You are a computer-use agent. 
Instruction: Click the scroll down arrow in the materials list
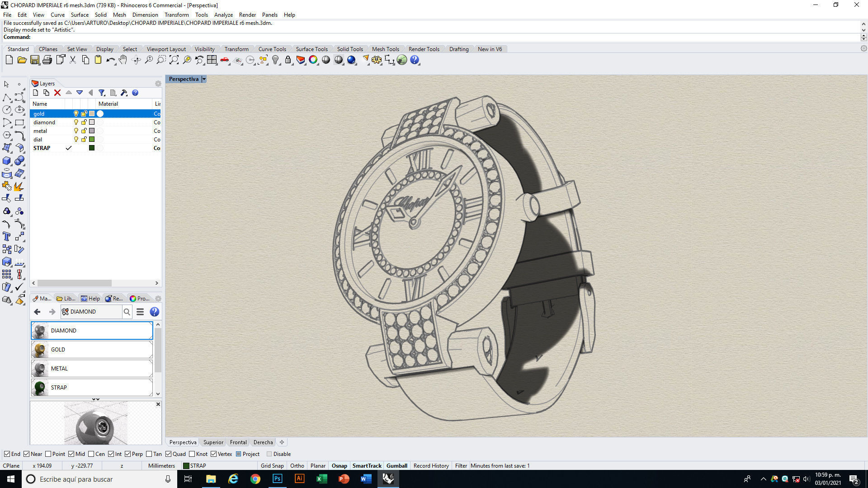pos(158,394)
